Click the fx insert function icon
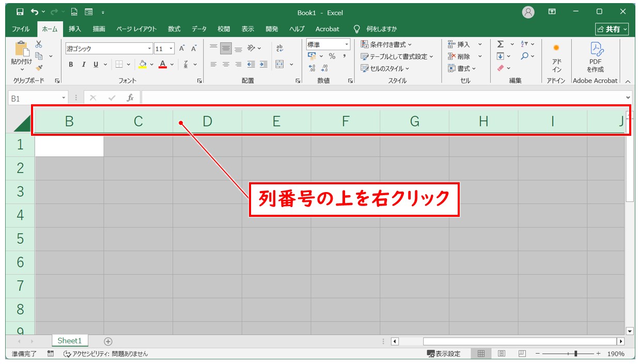639x364 pixels. (x=131, y=98)
